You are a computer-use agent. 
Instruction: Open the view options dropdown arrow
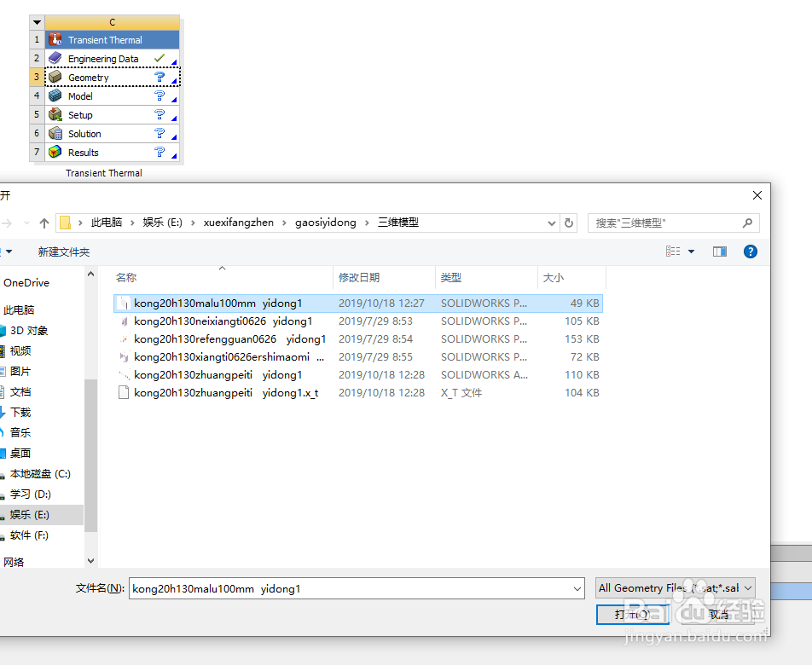pos(692,252)
